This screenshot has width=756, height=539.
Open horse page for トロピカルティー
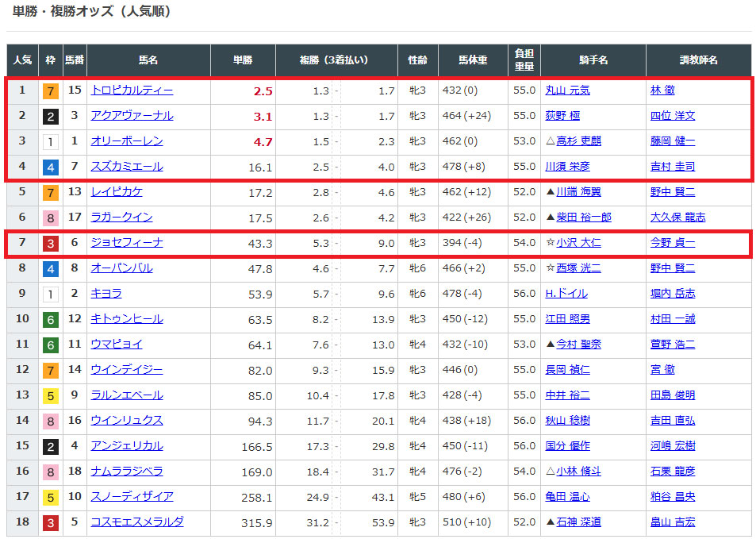point(132,90)
